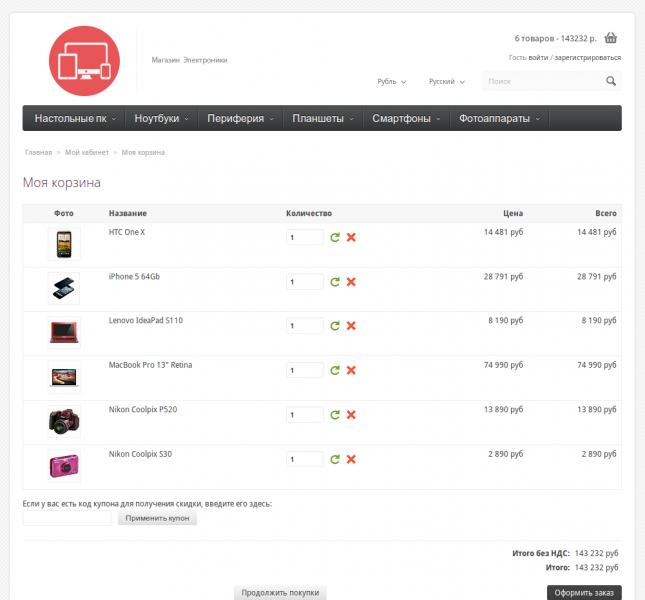Open iPhone 5 64Gb product thumbnail
The height and width of the screenshot is (600, 645).
[64, 288]
